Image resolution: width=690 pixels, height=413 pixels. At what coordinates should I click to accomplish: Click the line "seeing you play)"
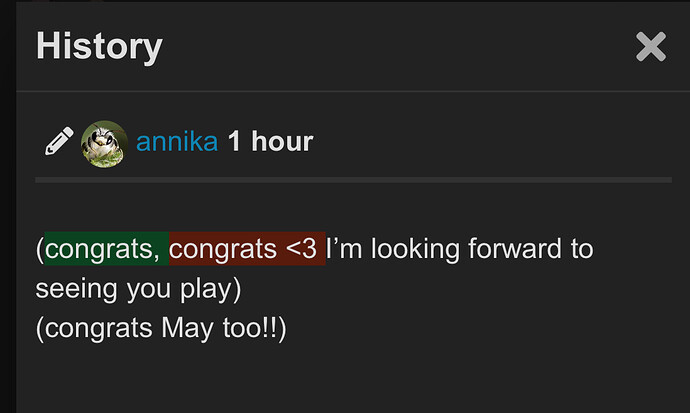coord(139,289)
